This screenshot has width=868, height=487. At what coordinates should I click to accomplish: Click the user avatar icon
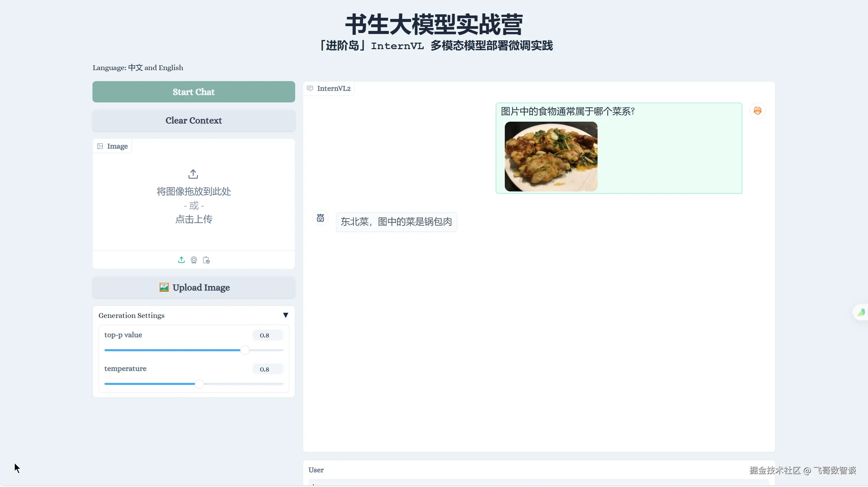coord(757,111)
